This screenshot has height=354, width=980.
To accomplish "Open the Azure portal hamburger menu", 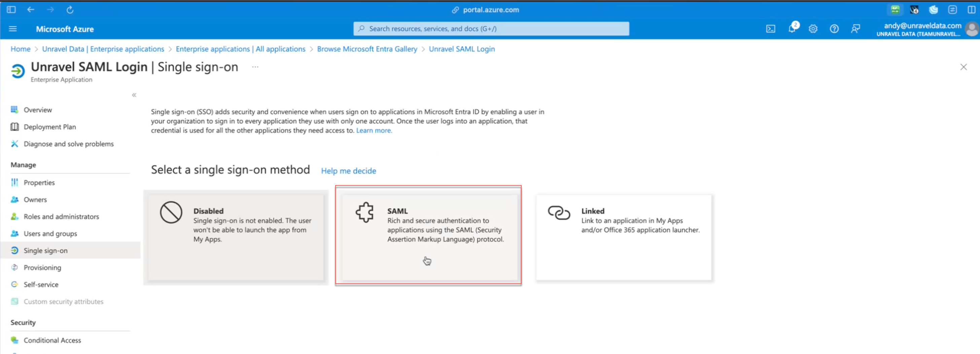I will point(13,29).
